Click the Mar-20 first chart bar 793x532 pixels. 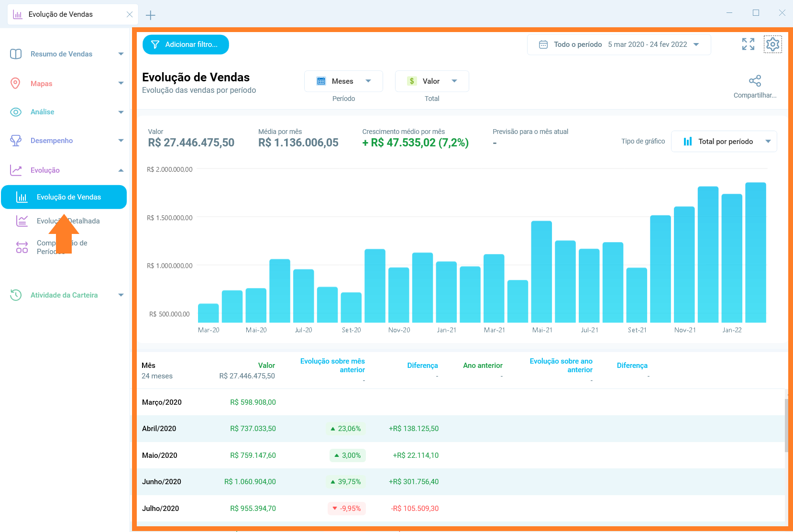(x=209, y=313)
